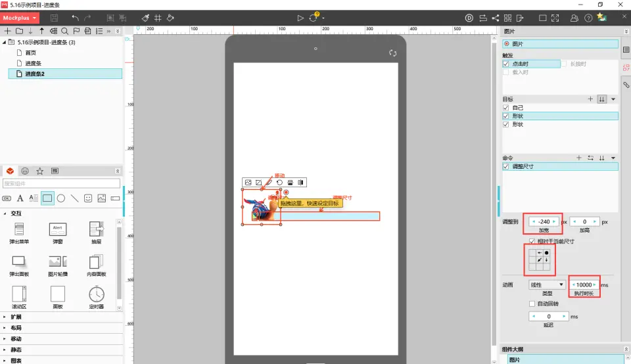Screen dimensions: 631x364
Task: Enable the 长按时 trigger checkbox
Action: (564, 64)
